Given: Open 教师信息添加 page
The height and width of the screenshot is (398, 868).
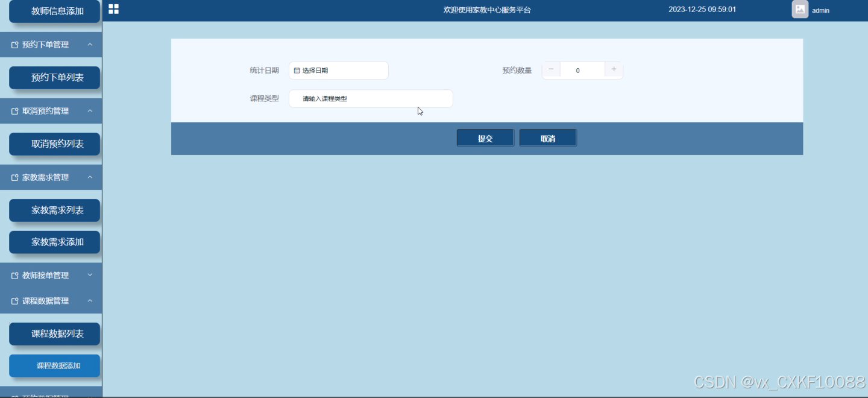Looking at the screenshot, I should click(54, 11).
